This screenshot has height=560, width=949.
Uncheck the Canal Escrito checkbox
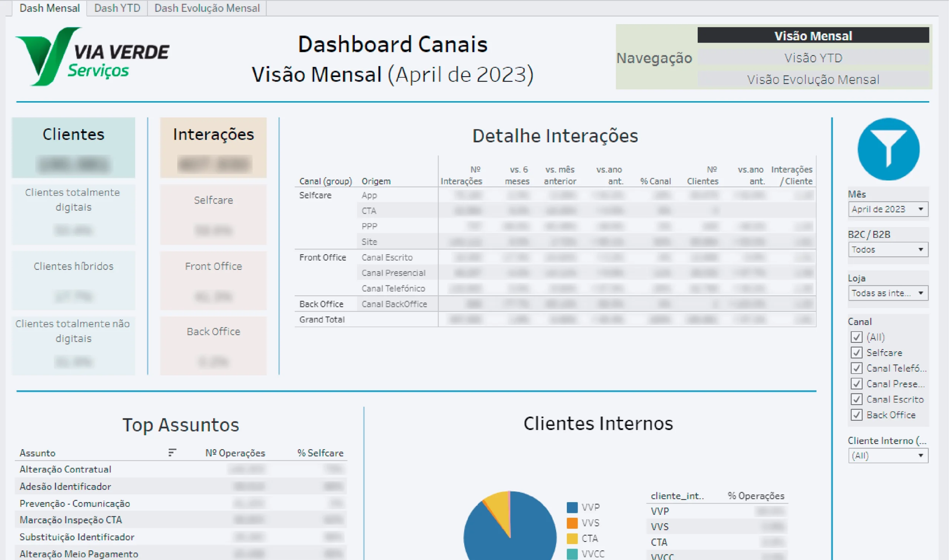click(856, 399)
